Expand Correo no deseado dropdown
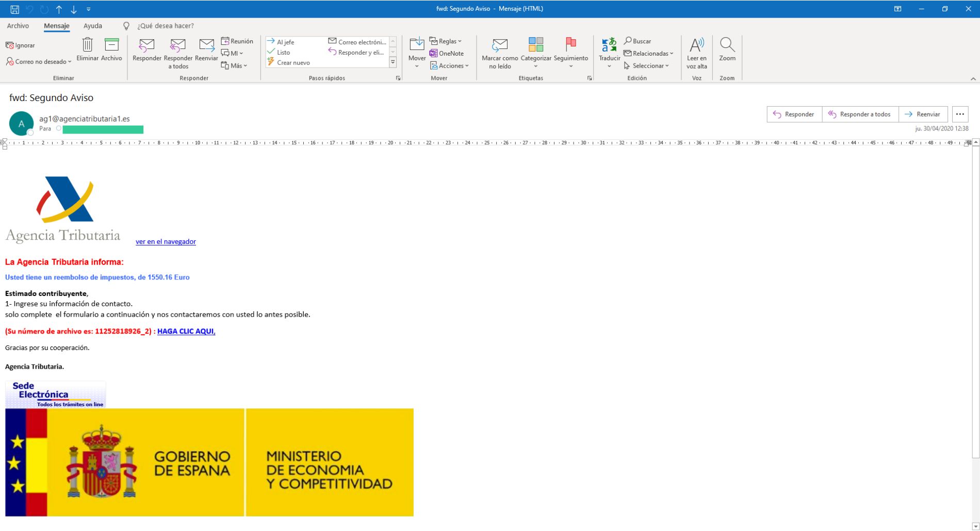This screenshot has width=980, height=531. point(39,62)
